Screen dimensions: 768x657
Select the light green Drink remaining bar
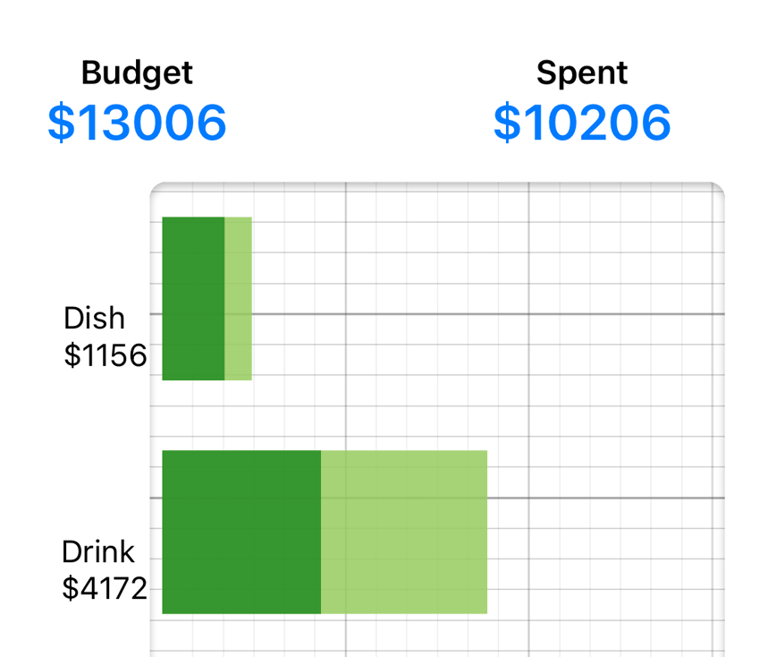click(x=404, y=532)
